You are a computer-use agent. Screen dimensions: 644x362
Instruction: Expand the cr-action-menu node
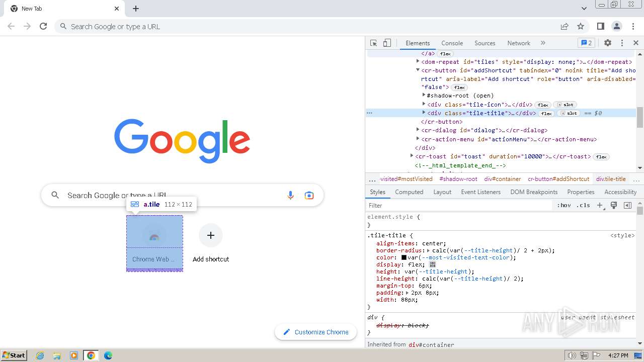tap(418, 139)
